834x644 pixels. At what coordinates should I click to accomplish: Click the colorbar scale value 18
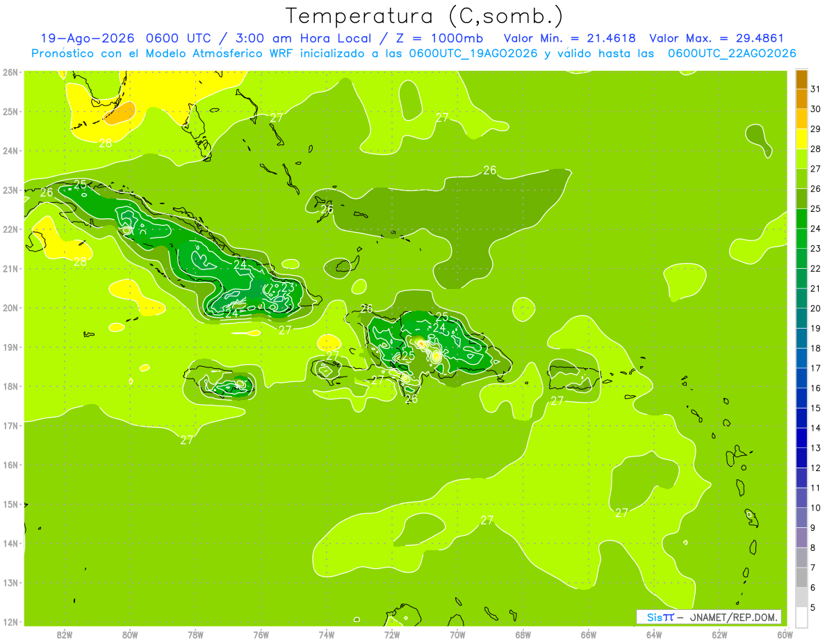click(x=815, y=348)
